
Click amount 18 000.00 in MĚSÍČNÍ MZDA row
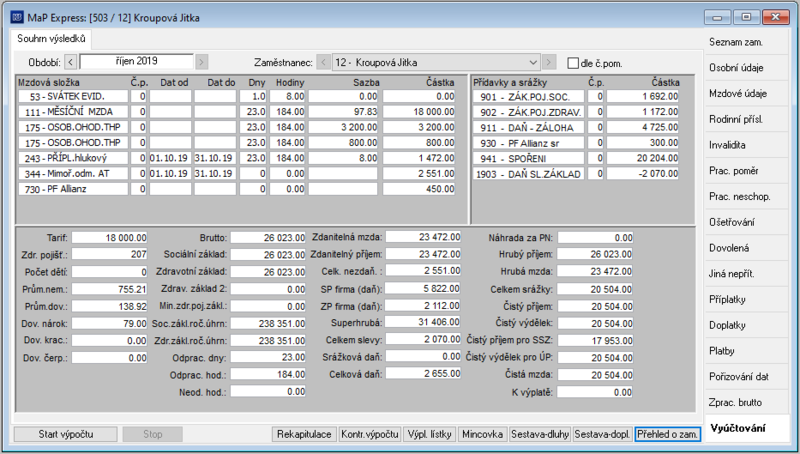[x=419, y=112]
